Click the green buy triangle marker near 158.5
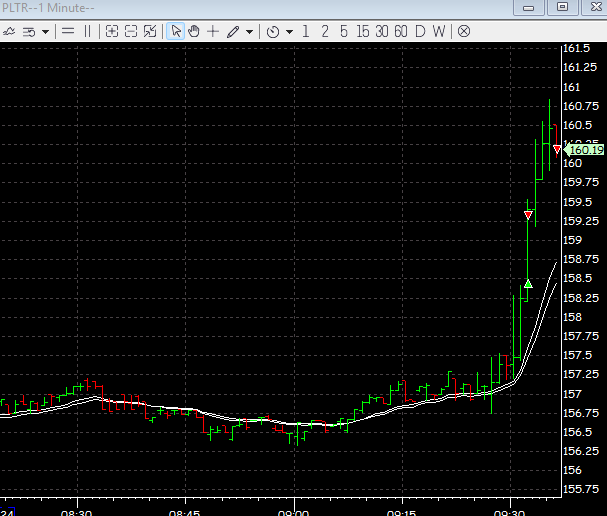607x516 pixels. [x=528, y=284]
